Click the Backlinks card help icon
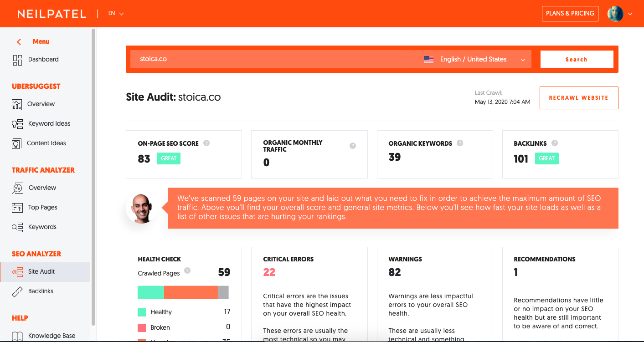 554,143
